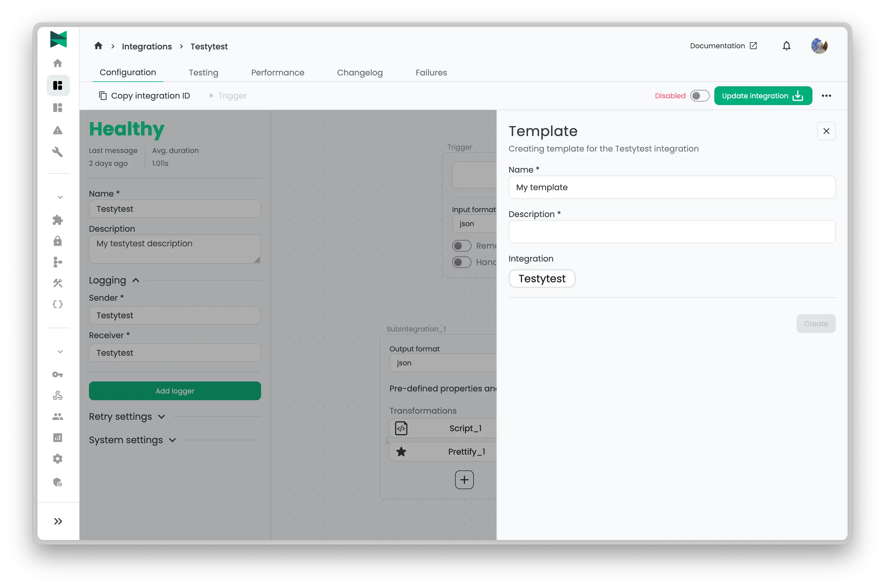Enable the Remove toggle near Input format
The height and width of the screenshot is (588, 885).
click(x=462, y=245)
